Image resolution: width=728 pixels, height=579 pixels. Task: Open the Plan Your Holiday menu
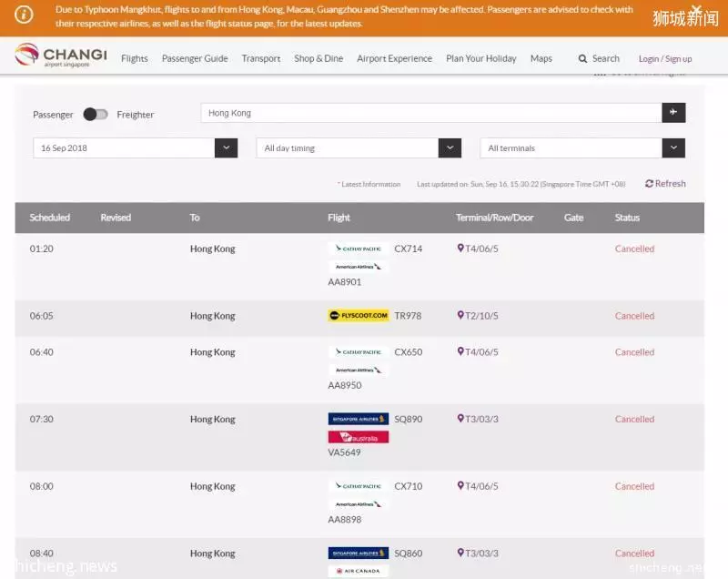coord(481,58)
